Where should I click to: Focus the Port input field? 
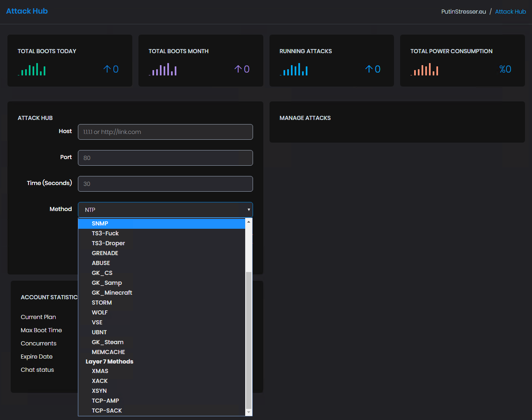165,158
